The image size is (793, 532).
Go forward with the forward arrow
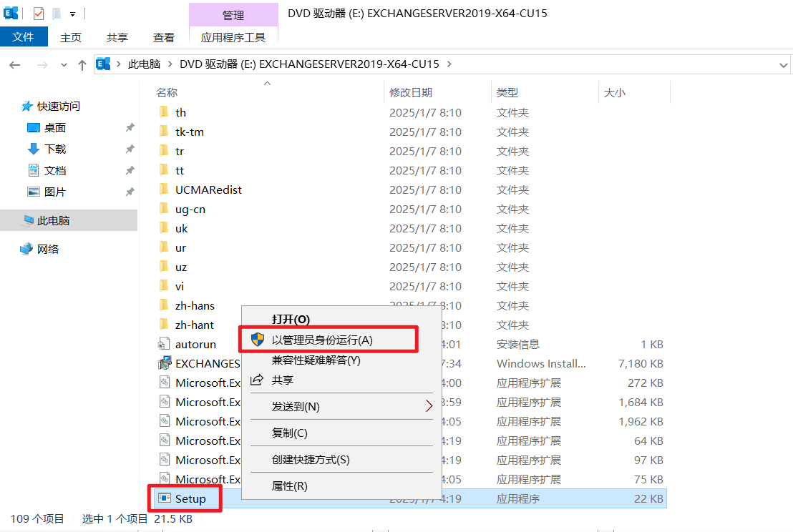coord(42,64)
